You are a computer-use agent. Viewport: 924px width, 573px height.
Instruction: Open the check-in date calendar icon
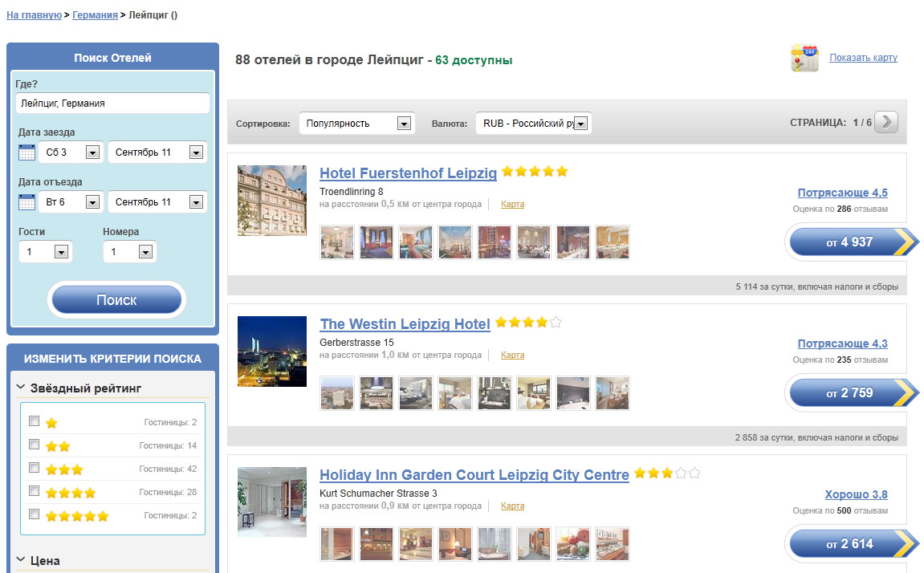(26, 152)
